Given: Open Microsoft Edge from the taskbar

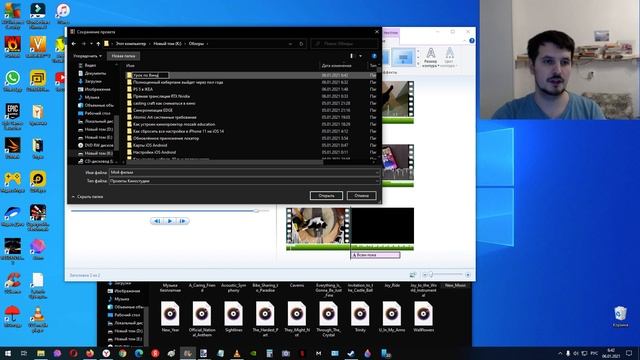Looking at the screenshot, I should [x=139, y=353].
